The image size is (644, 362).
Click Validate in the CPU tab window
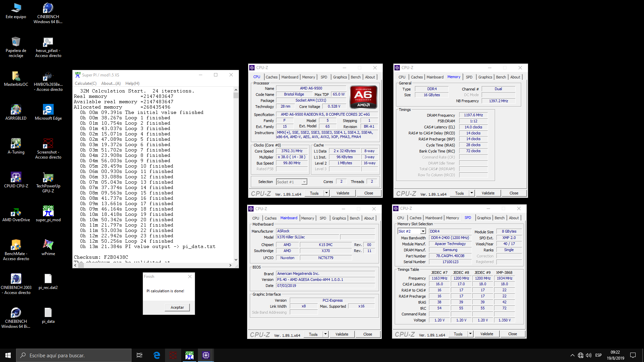[x=343, y=193]
